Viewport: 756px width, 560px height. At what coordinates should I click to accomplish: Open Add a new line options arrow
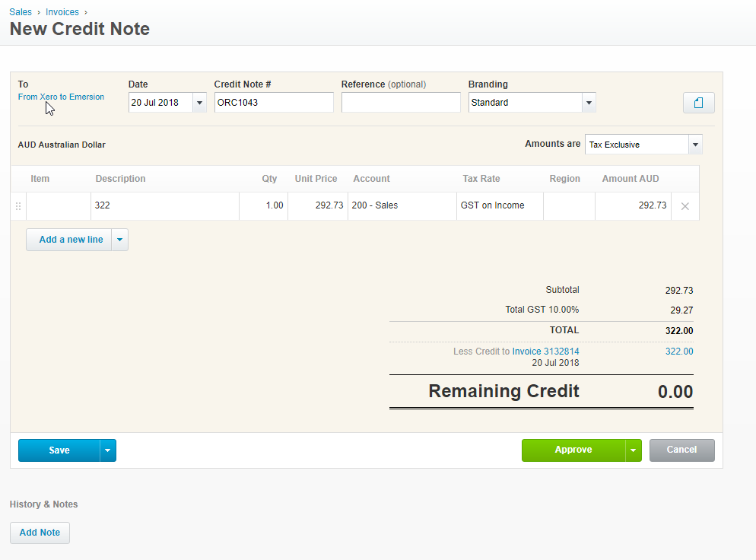pyautogui.click(x=119, y=240)
